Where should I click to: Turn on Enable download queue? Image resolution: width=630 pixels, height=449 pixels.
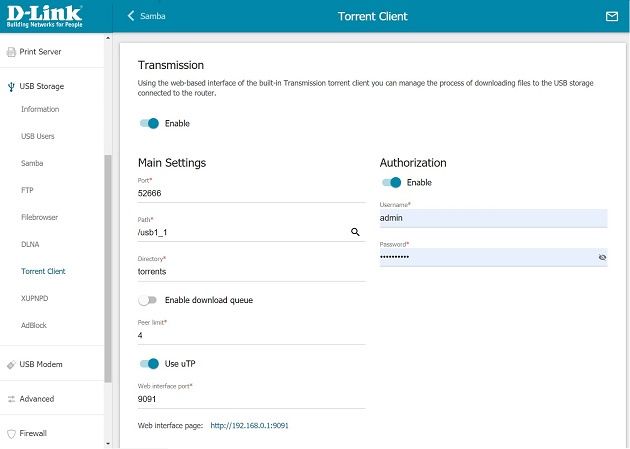(147, 300)
